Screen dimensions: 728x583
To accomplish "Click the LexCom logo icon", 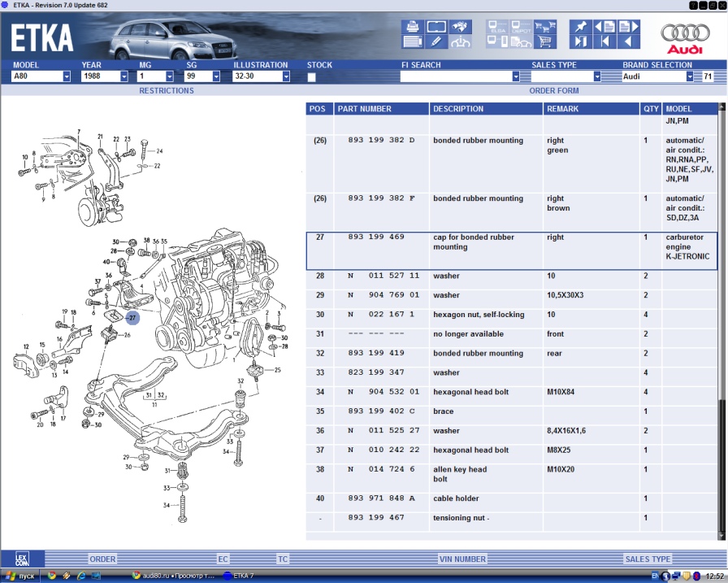I will tap(22, 559).
